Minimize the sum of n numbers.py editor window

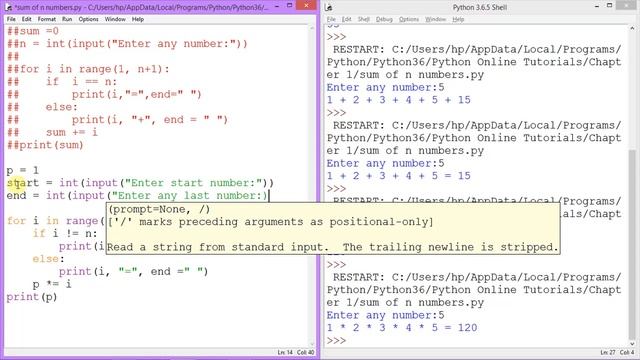click(277, 6)
